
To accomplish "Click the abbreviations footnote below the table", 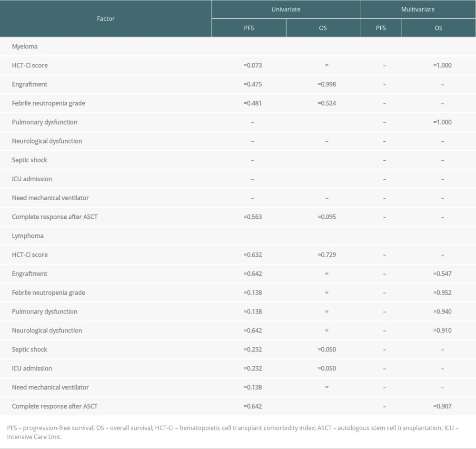I will tap(233, 432).
